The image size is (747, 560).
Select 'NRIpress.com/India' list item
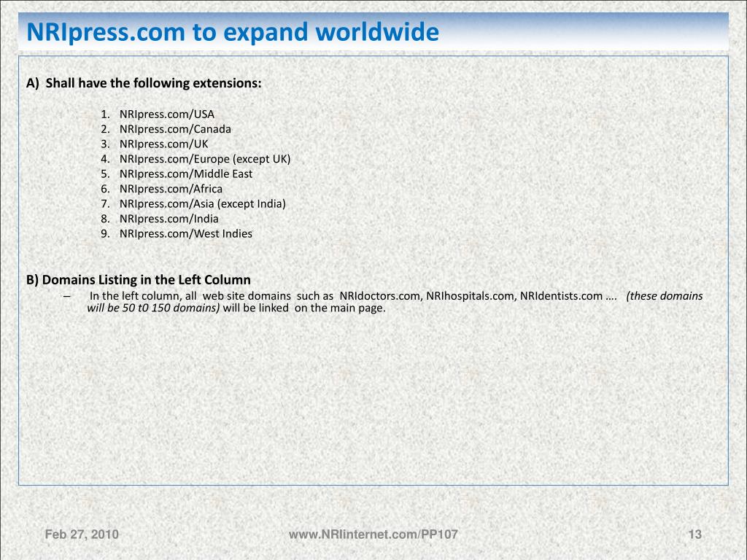(169, 219)
